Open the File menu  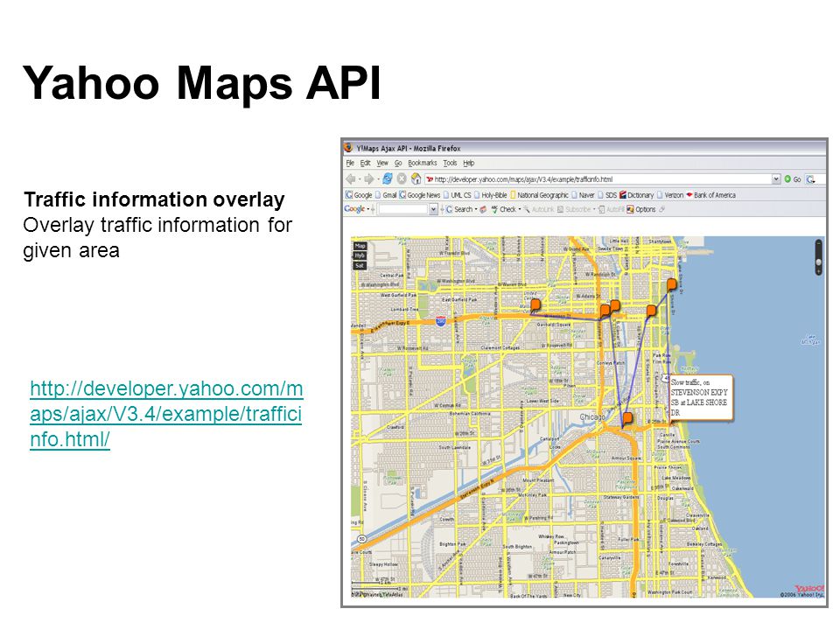(350, 163)
